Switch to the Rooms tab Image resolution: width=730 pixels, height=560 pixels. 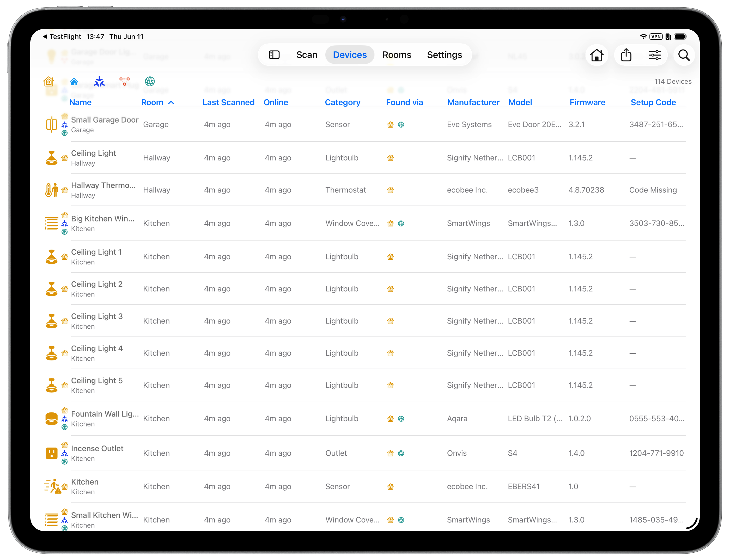point(397,55)
